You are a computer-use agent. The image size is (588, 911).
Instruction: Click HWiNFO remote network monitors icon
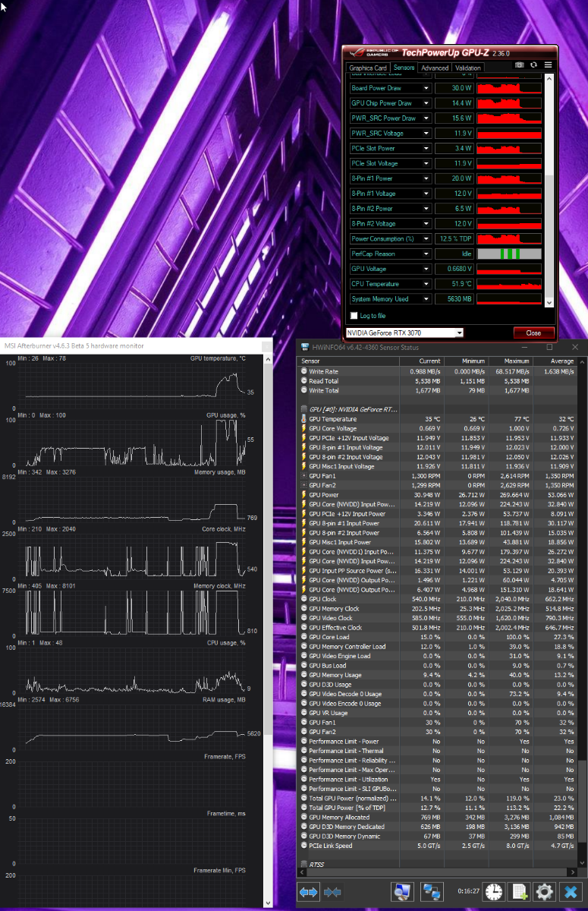pyautogui.click(x=432, y=892)
